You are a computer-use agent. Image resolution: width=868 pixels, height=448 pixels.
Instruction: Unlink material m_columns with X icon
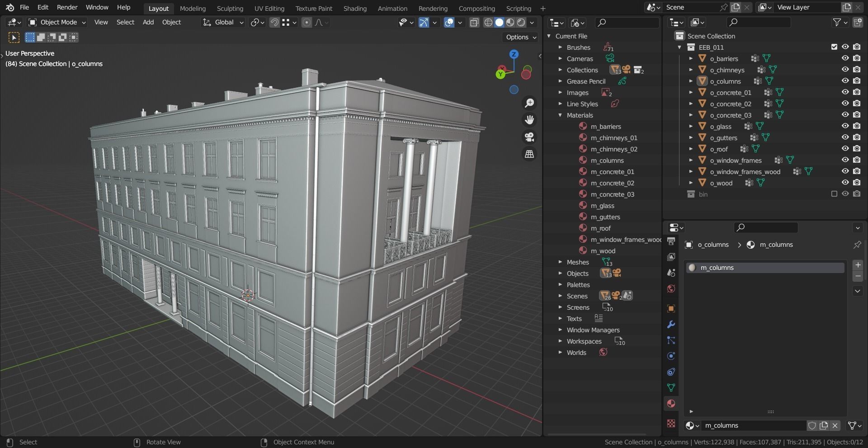point(835,425)
